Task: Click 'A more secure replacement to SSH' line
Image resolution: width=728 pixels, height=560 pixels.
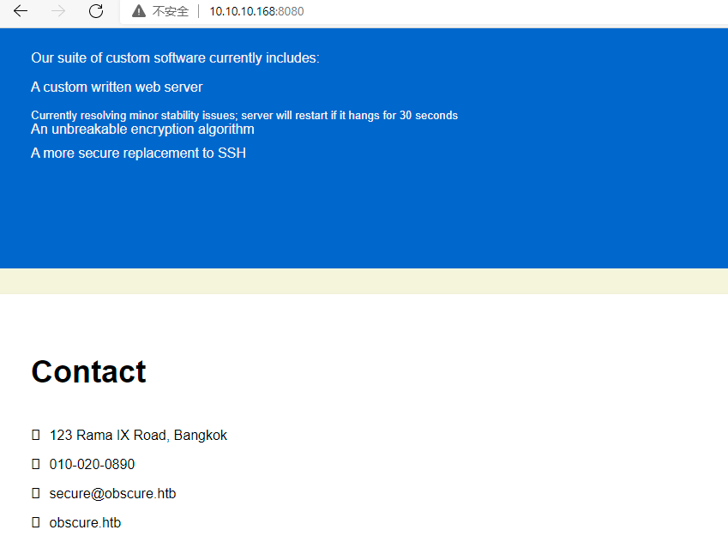Action: [138, 154]
